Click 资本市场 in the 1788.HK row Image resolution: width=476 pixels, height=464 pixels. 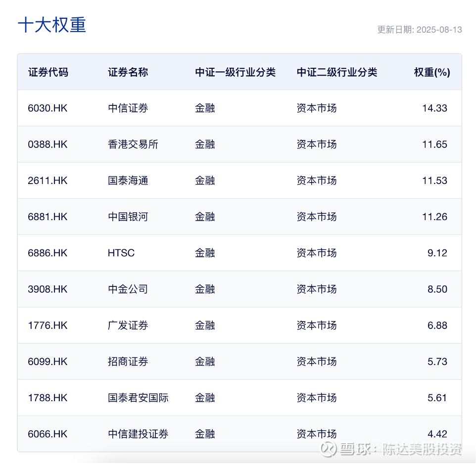[x=317, y=398]
